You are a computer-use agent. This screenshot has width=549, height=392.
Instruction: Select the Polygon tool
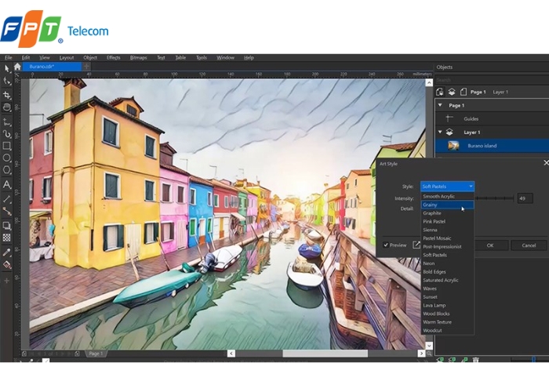pyautogui.click(x=6, y=170)
